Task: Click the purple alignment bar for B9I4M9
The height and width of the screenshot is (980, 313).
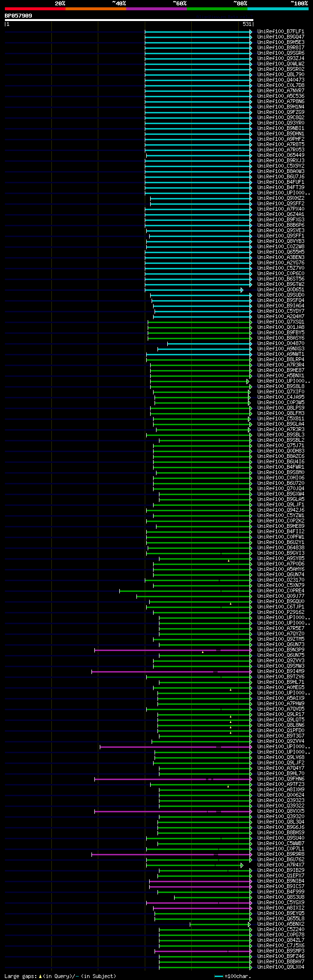Action: (x=172, y=672)
